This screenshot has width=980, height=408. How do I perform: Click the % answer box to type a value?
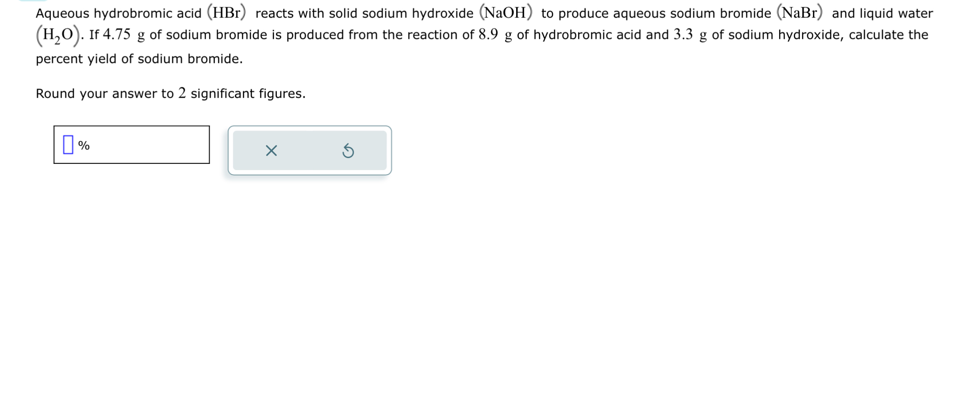tap(132, 144)
